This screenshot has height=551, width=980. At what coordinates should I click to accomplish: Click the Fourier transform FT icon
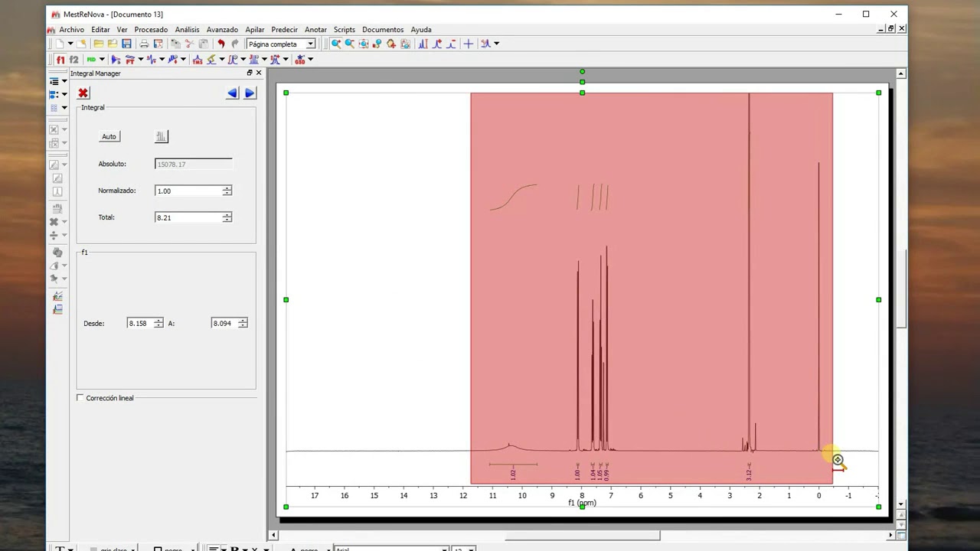coord(129,59)
